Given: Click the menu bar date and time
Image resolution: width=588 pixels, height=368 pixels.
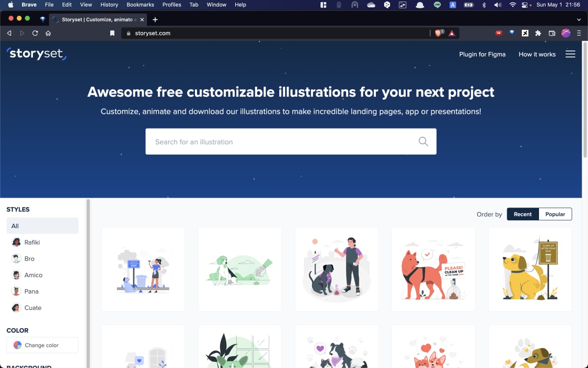Looking at the screenshot, I should click(559, 5).
